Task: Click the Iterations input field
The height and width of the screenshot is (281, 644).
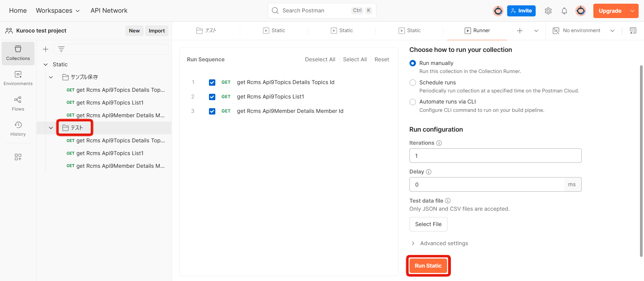Action: click(x=495, y=156)
